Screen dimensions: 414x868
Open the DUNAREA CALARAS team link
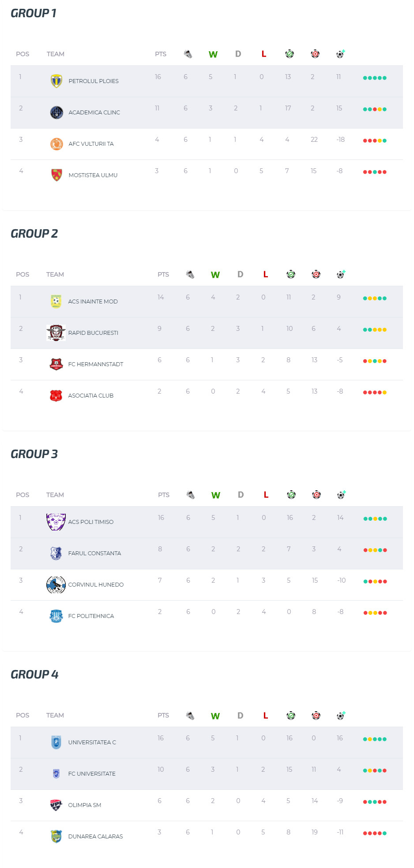[95, 836]
